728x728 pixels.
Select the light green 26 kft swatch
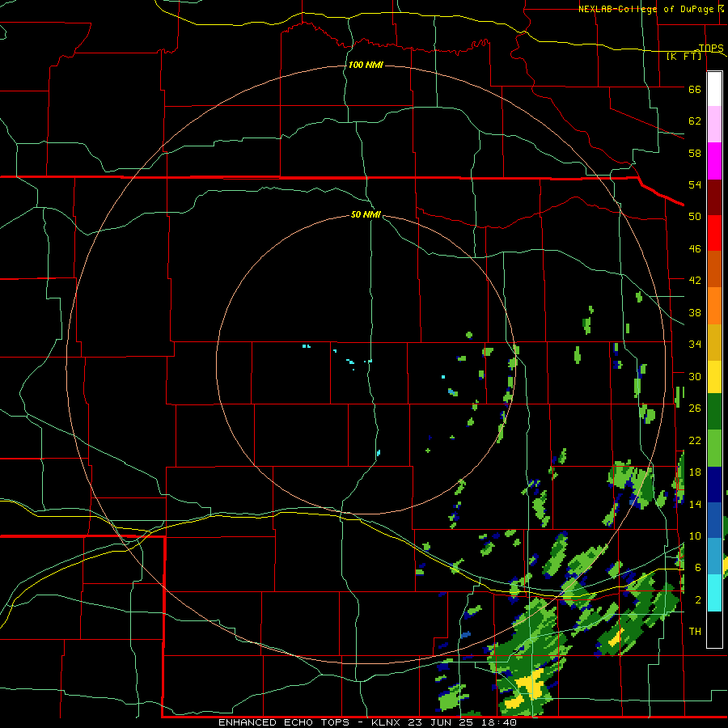pos(714,448)
